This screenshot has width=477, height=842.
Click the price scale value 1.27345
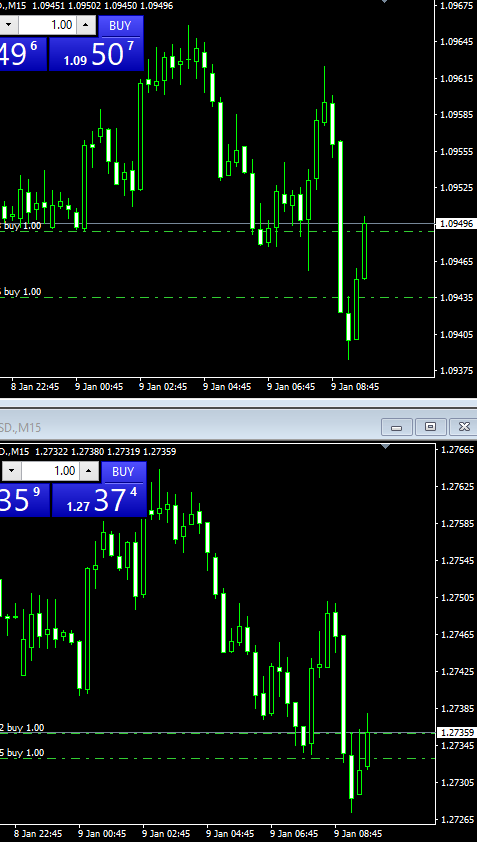(x=456, y=746)
